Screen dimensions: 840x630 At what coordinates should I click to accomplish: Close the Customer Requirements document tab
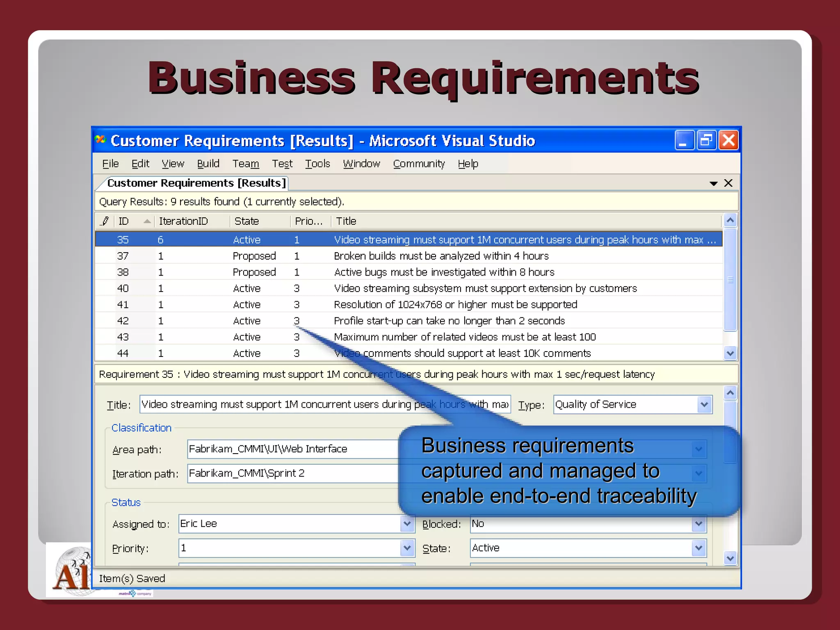[728, 183]
